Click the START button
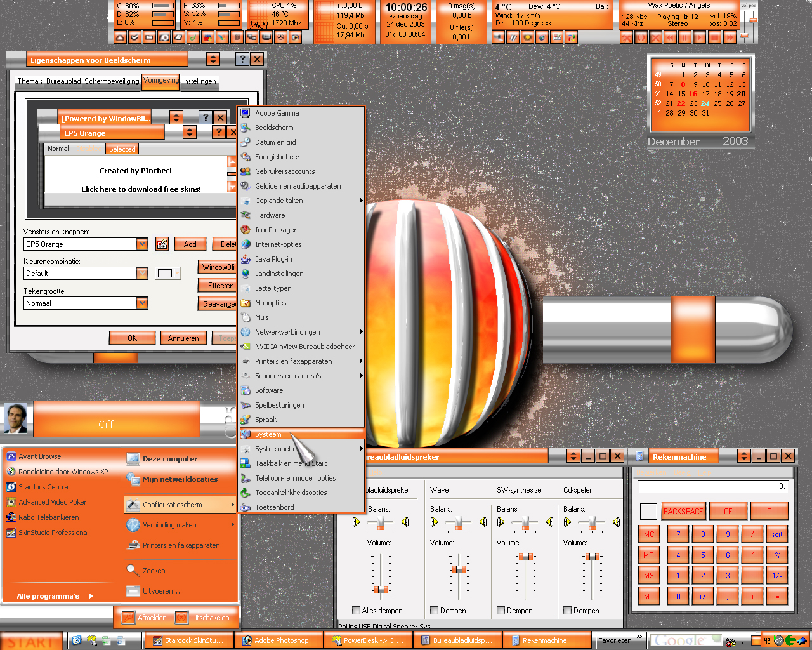Screen dimensions: 812x650 coord(31,641)
